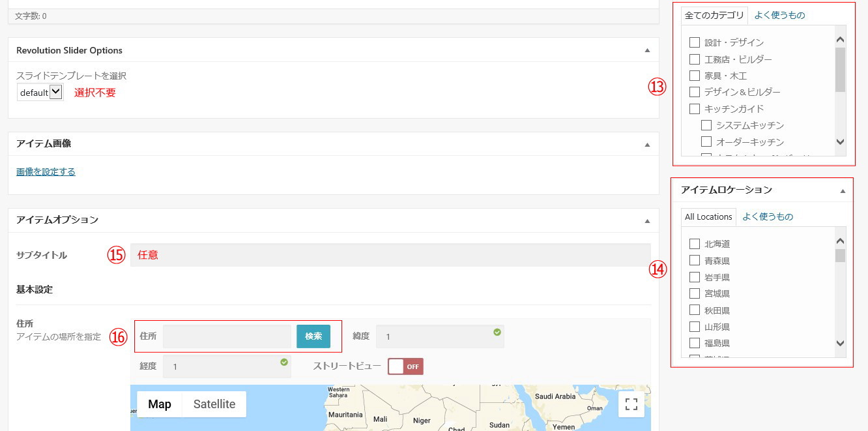Open よく使うもの tab in location panel

pos(768,216)
